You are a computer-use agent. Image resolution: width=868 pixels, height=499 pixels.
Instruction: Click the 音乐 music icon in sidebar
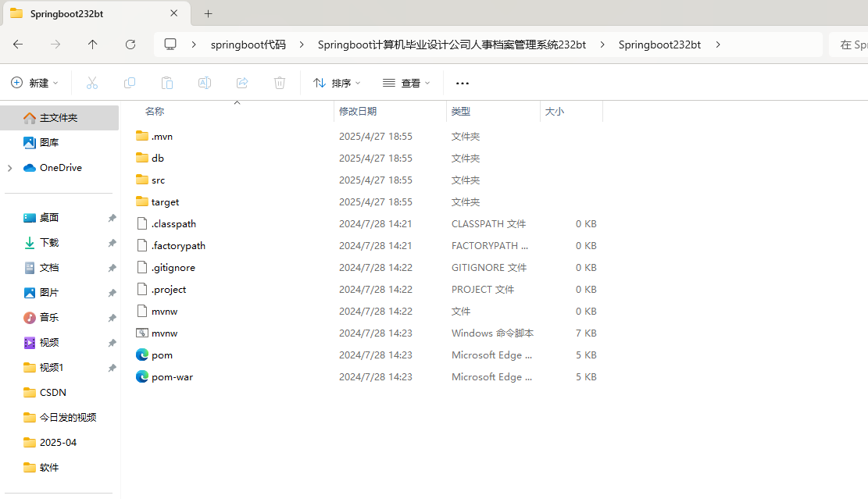pyautogui.click(x=30, y=318)
